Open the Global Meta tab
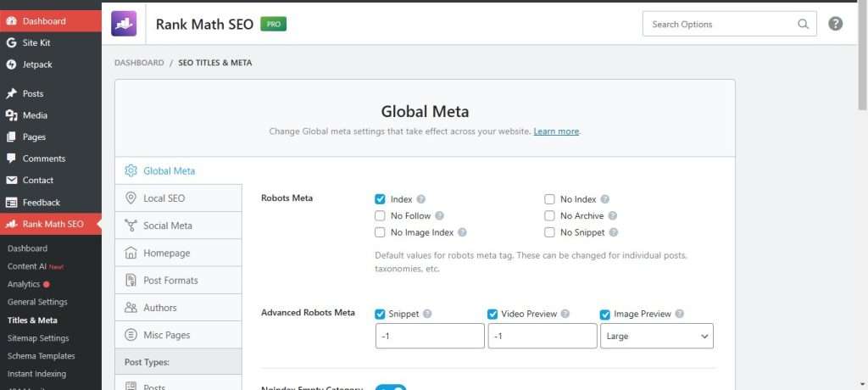This screenshot has width=868, height=390. coord(178,170)
